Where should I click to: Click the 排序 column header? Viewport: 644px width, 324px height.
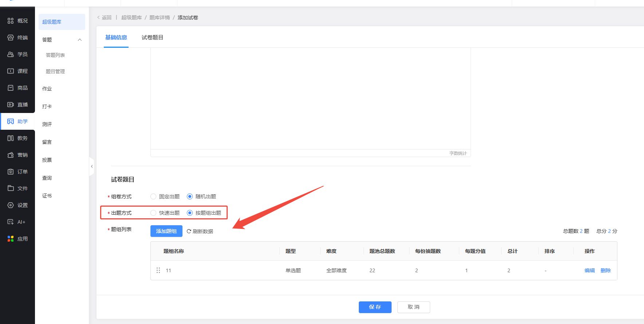click(x=550, y=251)
